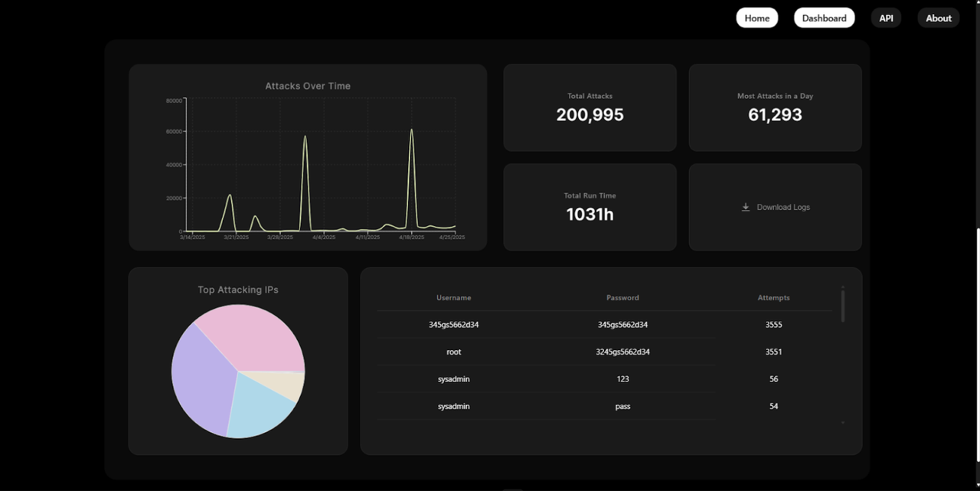Click the 3/14/2025 x-axis date label

click(x=192, y=237)
